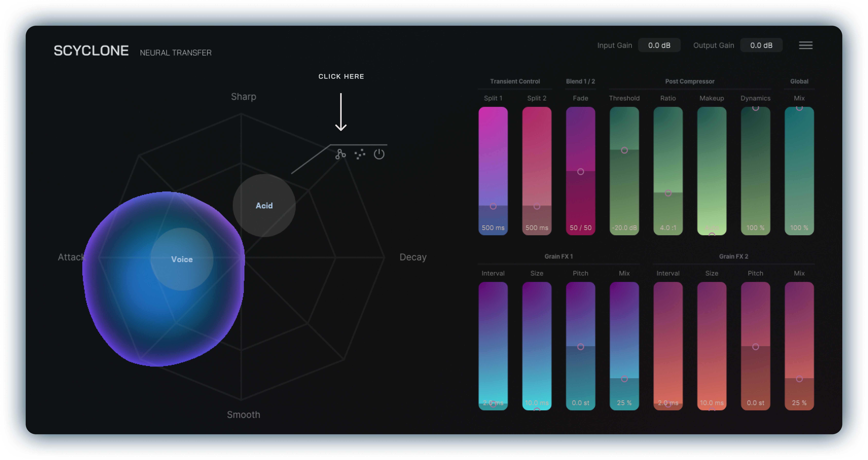Adjust the compressor Makeup slider
This screenshot has width=868, height=460.
pos(712,171)
